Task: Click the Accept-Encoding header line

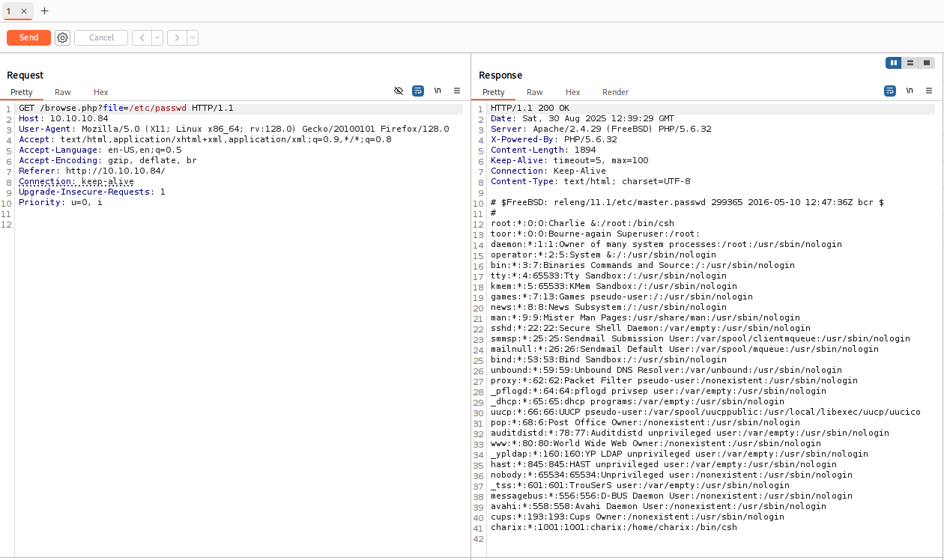Action: coord(108,160)
